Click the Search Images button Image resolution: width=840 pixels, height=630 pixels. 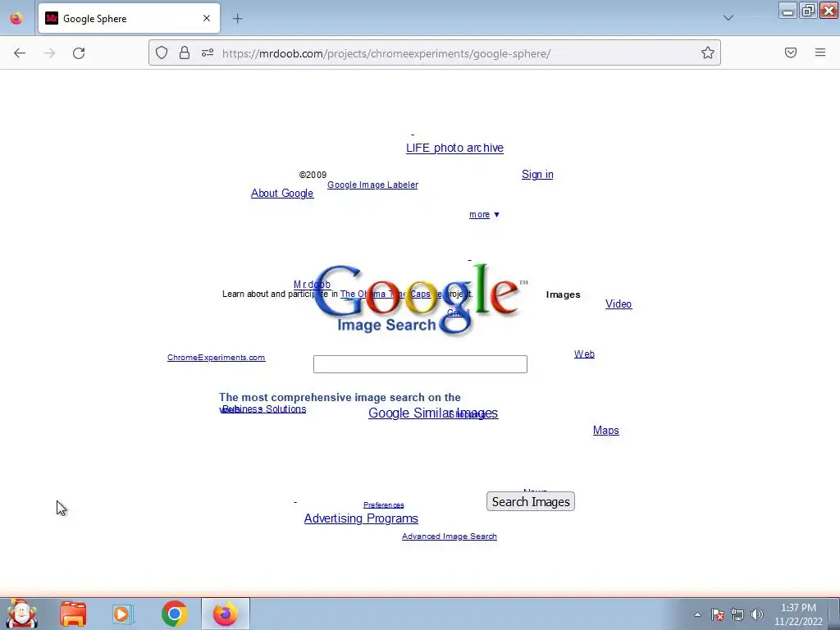coord(531,501)
